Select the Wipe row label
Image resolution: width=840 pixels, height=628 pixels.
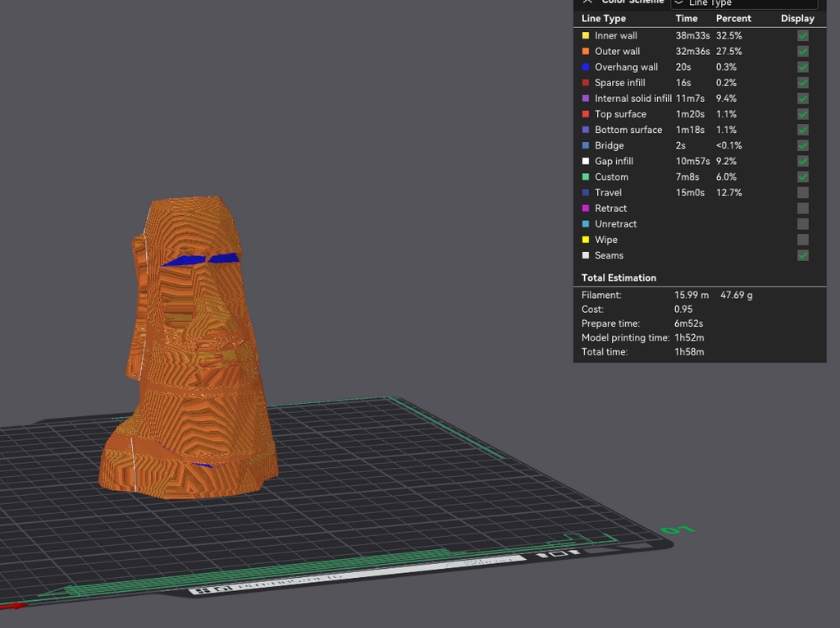coord(606,240)
